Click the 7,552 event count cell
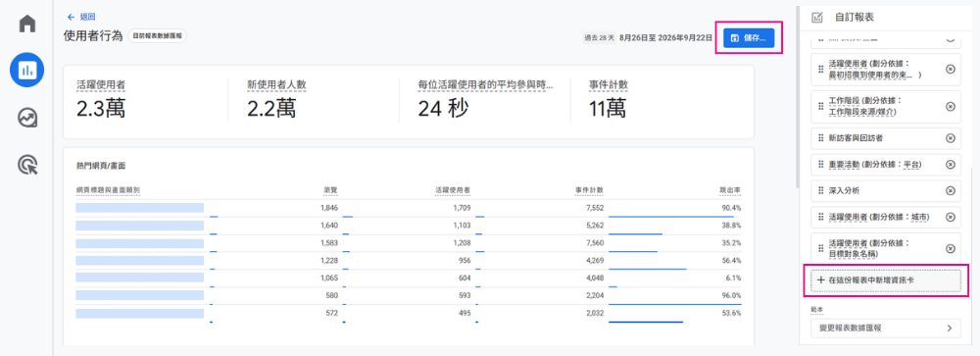The height and width of the screenshot is (356, 980). (x=594, y=208)
